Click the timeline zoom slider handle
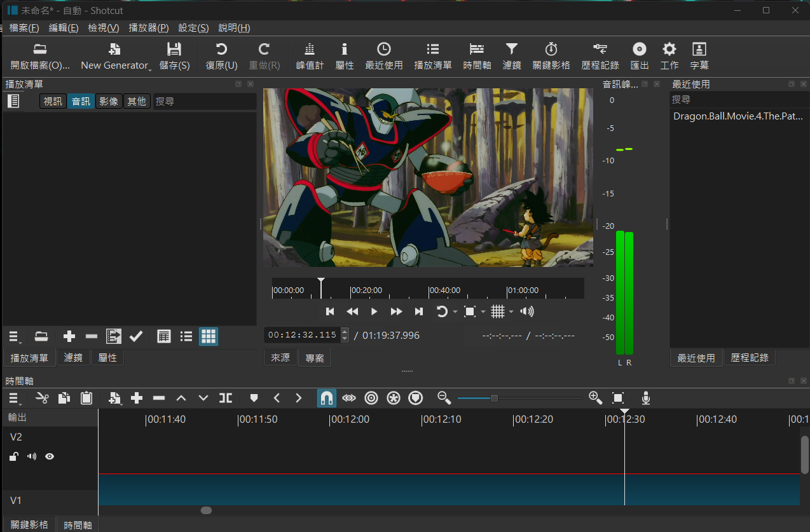The image size is (810, 532). click(494, 398)
